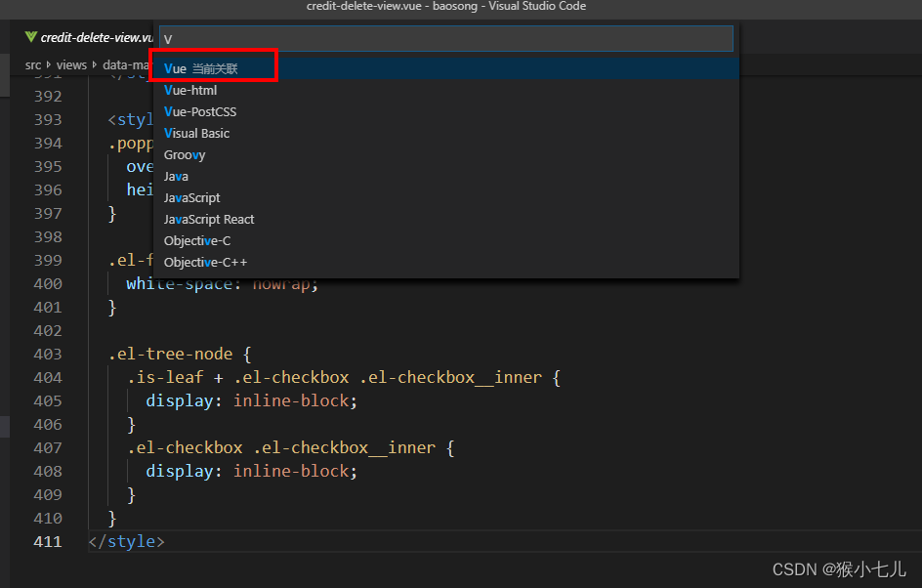Place cursor on closing style tag

(126, 541)
